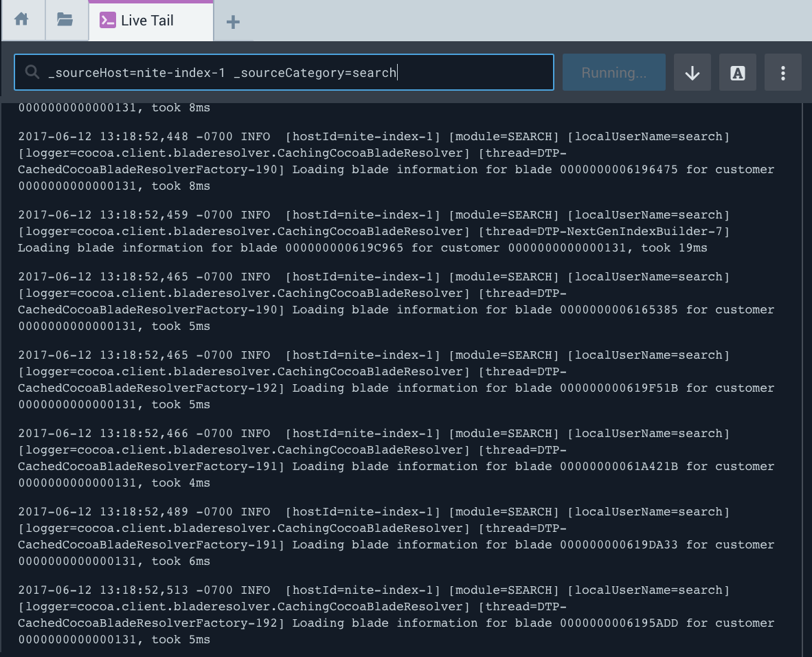Click the plus icon to add a tab
The image size is (812, 657).
(x=232, y=21)
